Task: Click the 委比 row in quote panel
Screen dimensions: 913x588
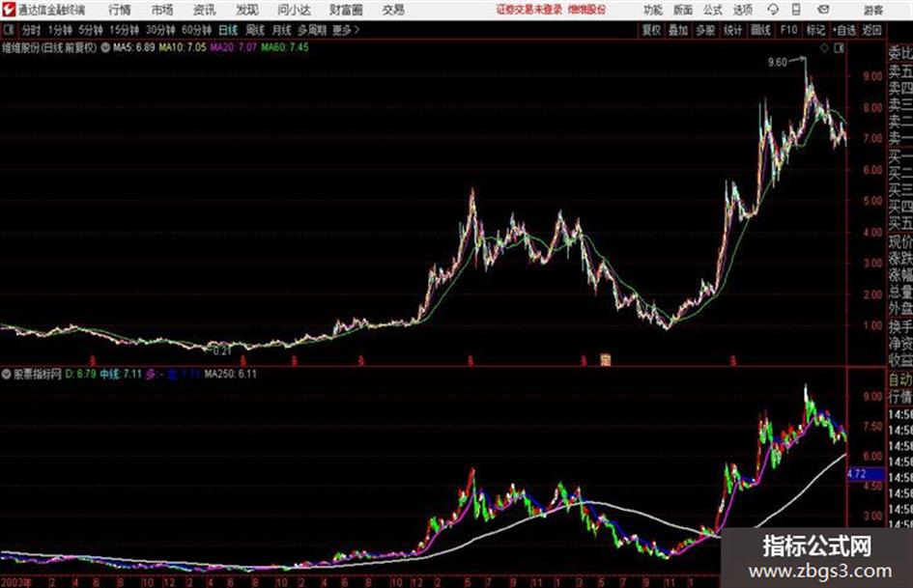Action: (900, 53)
